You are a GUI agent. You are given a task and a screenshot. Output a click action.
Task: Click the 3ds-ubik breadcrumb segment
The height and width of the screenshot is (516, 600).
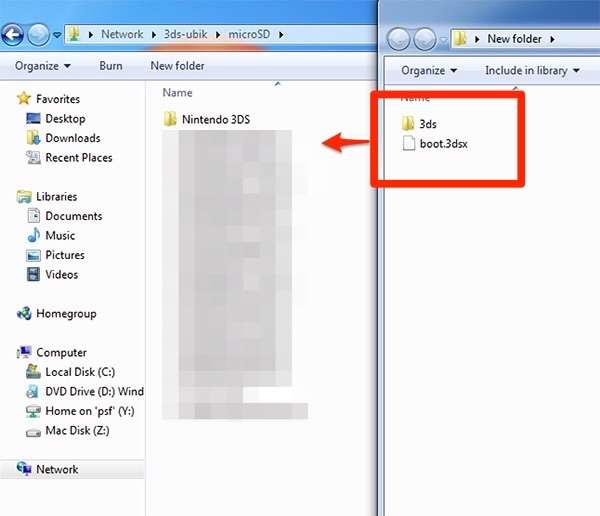point(186,34)
